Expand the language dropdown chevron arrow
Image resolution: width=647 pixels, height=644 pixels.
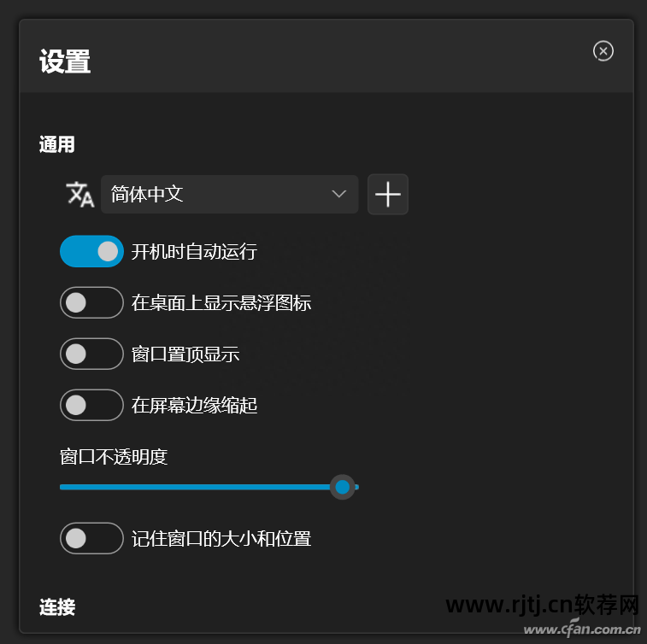338,194
